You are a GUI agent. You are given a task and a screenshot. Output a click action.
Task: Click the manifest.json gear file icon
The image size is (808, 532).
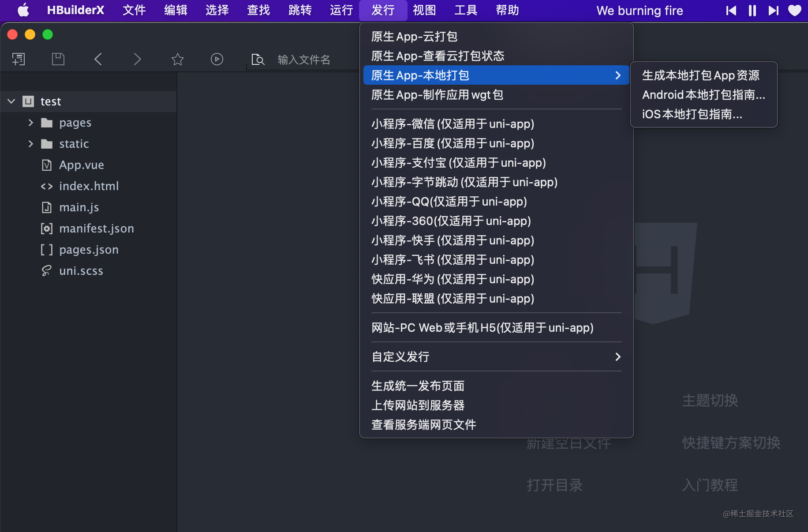(47, 229)
